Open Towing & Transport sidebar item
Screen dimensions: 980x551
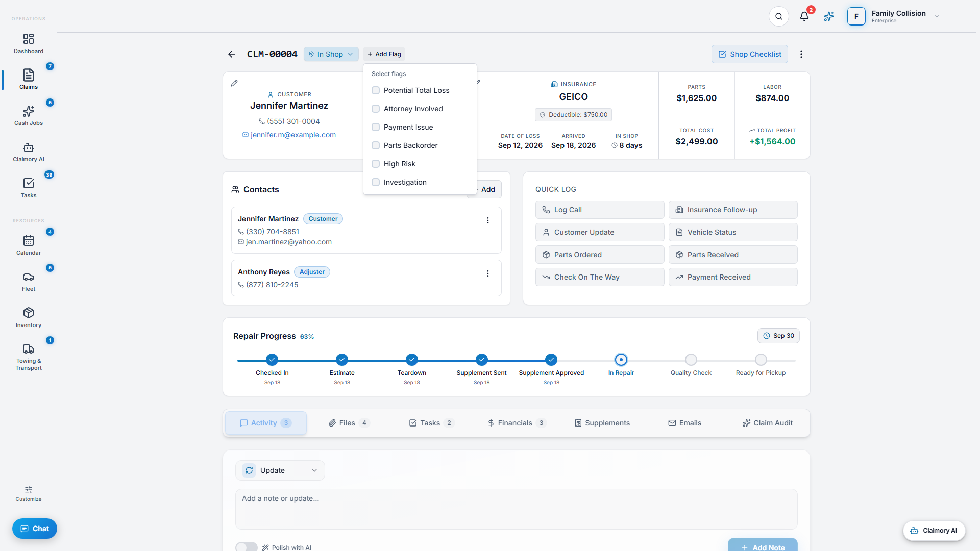pos(29,357)
